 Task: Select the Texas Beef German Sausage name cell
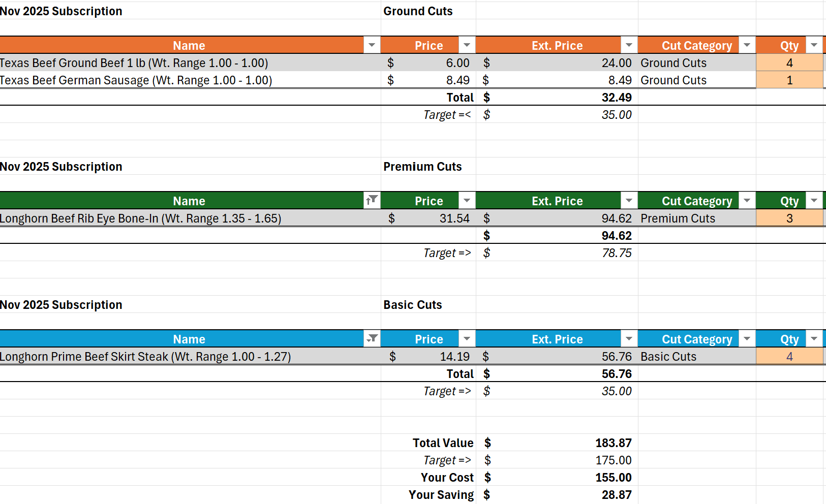click(x=136, y=80)
